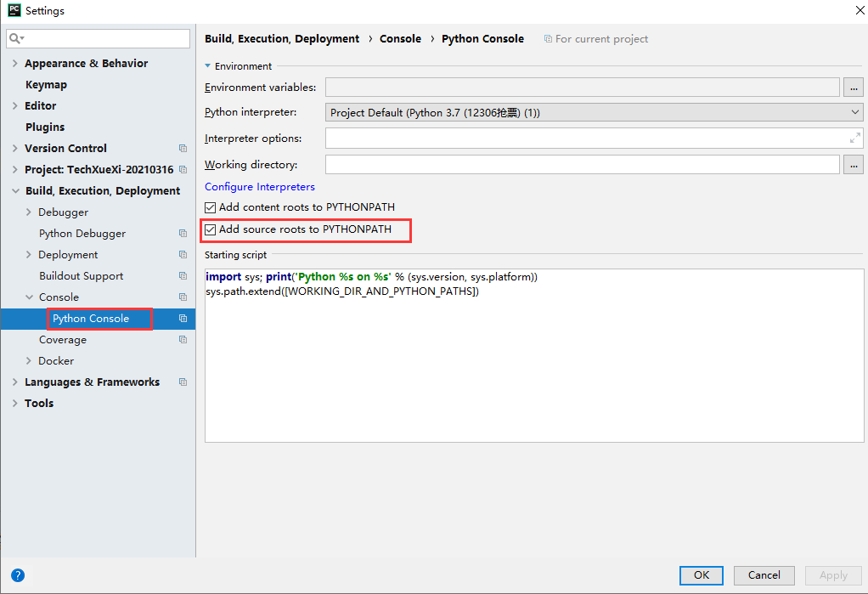Expand the Interpreter options field with arrow icon
Viewport: 868px width, 594px height.
tap(854, 138)
